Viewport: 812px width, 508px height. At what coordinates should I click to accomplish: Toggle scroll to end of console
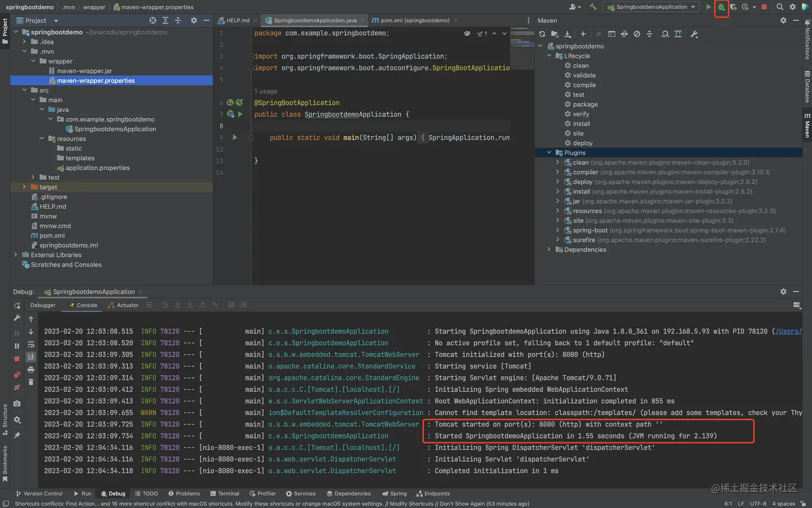[31, 357]
